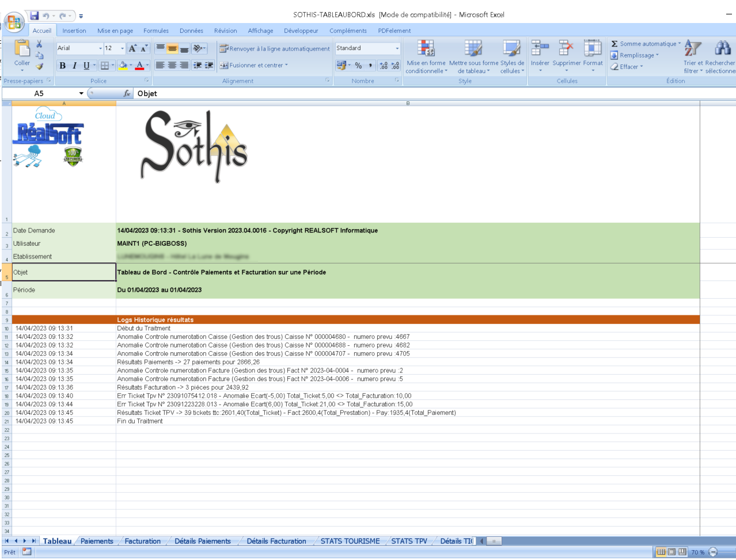This screenshot has height=560, width=736.
Task: Click the increase font size icon
Action: [x=132, y=48]
